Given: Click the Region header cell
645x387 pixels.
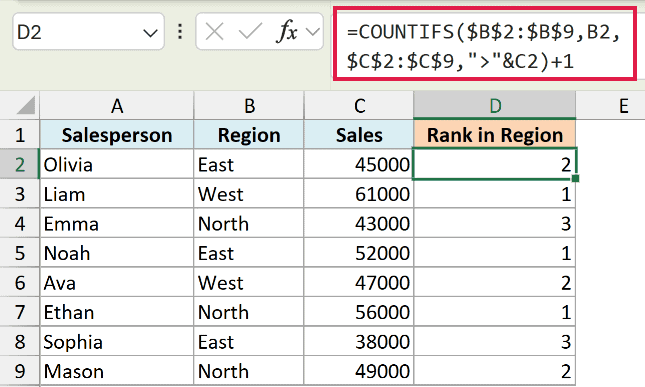Looking at the screenshot, I should point(249,134).
